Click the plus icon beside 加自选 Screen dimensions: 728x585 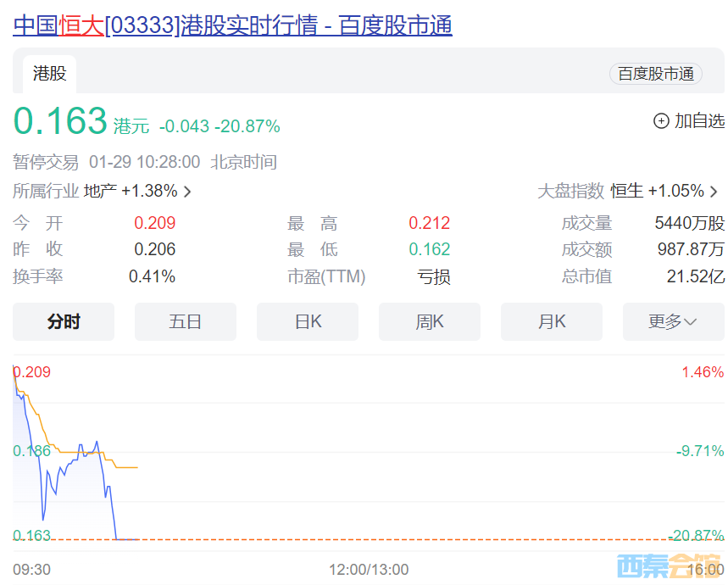coord(661,121)
